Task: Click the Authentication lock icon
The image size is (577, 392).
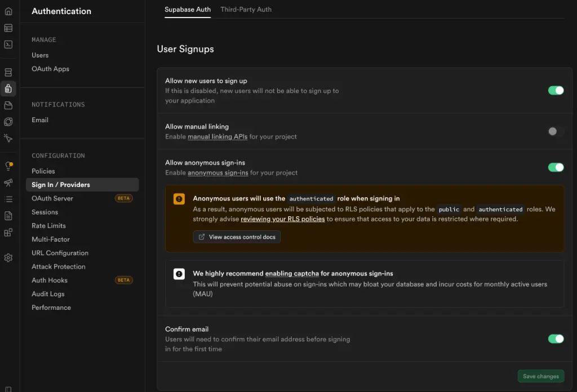Action: (8, 88)
